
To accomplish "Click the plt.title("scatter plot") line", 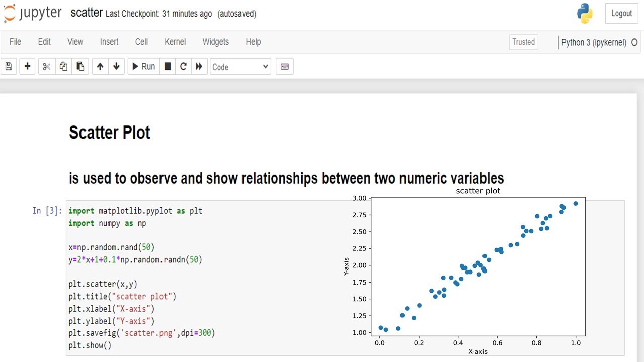I will point(122,296).
